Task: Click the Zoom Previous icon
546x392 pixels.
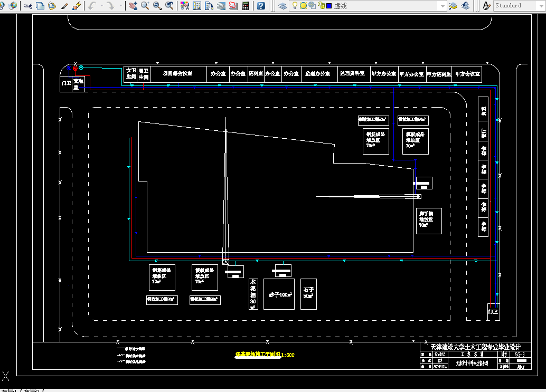Action: [170, 6]
